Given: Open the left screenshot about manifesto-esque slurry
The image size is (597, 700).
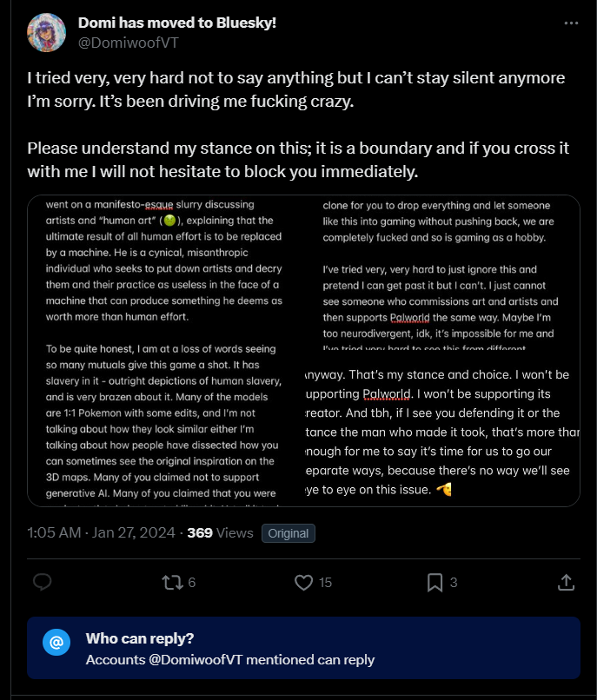Looking at the screenshot, I should click(x=165, y=351).
